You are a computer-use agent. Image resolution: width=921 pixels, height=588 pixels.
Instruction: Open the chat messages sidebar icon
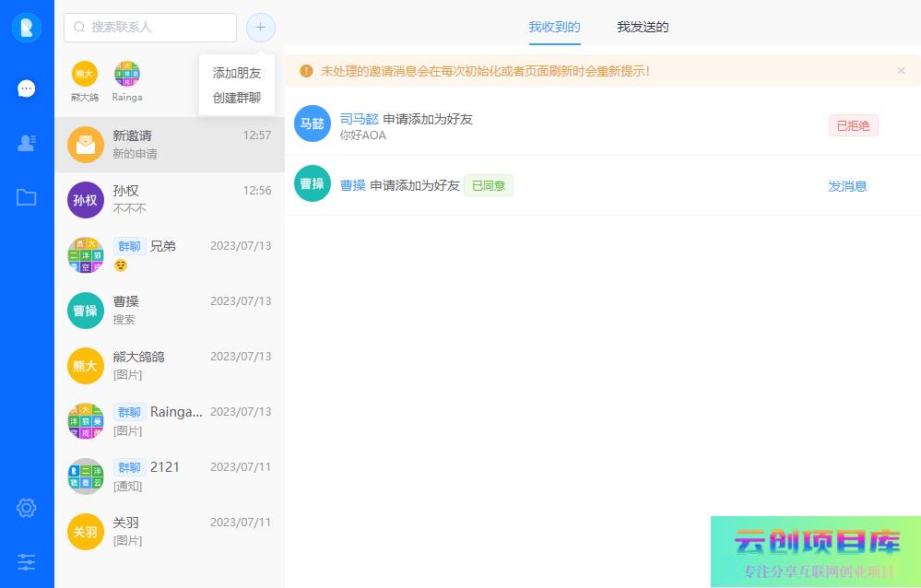[27, 88]
